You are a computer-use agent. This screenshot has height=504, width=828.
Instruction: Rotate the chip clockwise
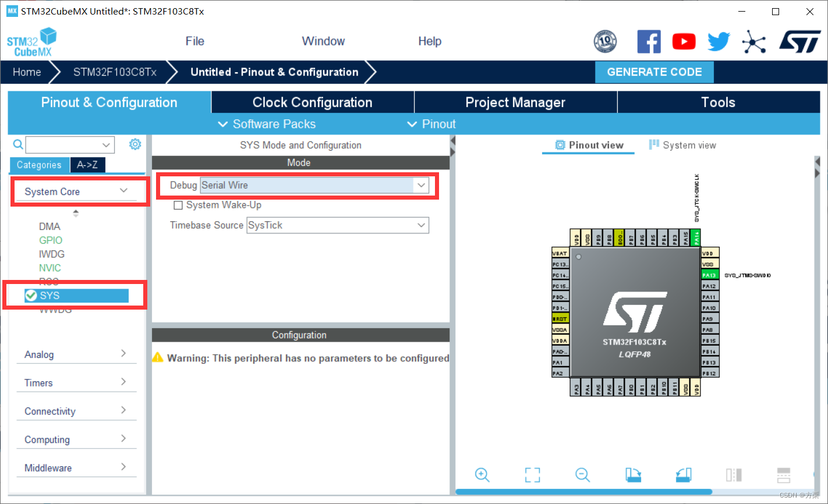(x=634, y=475)
